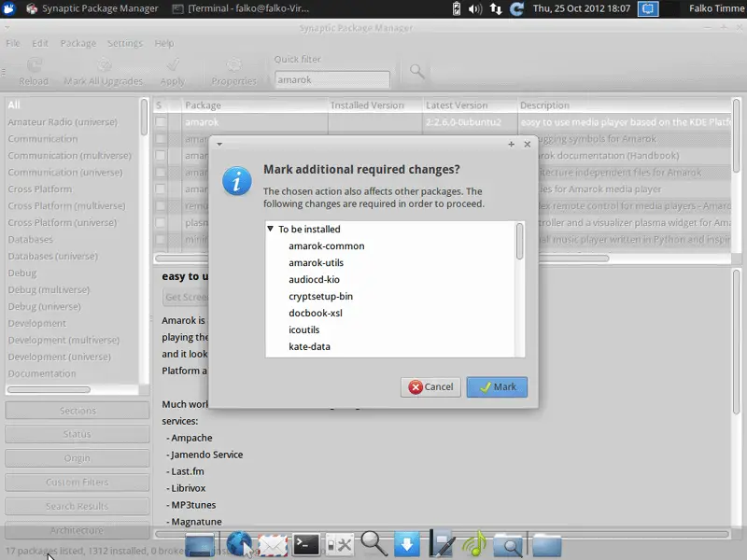
Task: Toggle the status checkbox for the amarok package row
Action: tap(161, 122)
